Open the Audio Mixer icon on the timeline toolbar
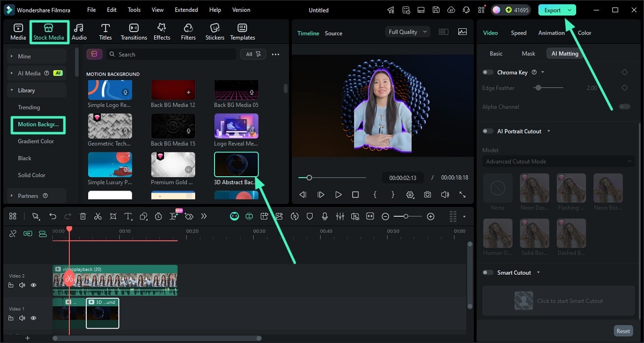Screen dimensions: 644x343 pos(340,216)
